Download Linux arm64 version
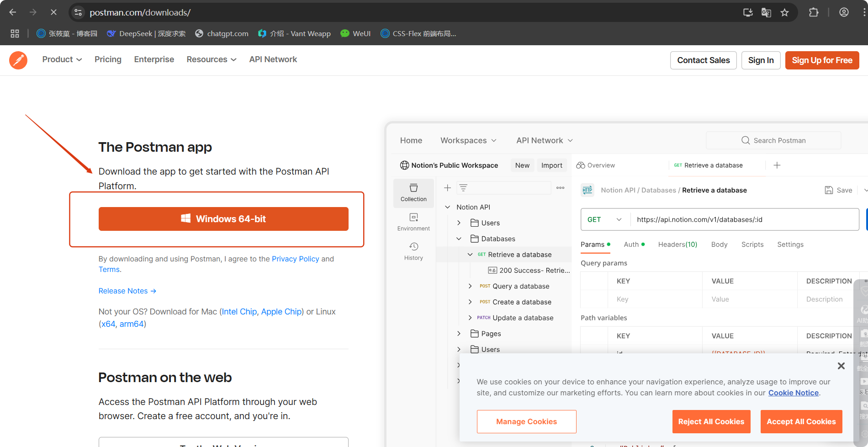 point(132,324)
